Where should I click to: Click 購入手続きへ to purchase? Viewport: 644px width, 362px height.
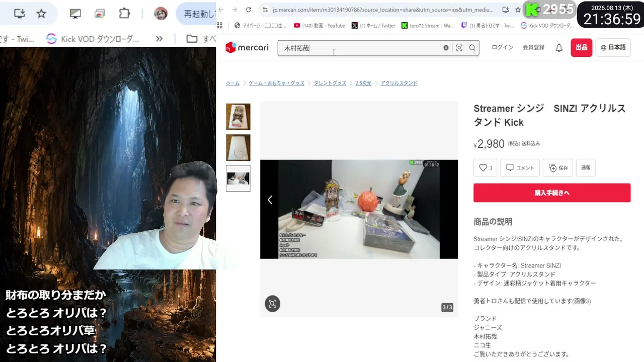point(552,193)
